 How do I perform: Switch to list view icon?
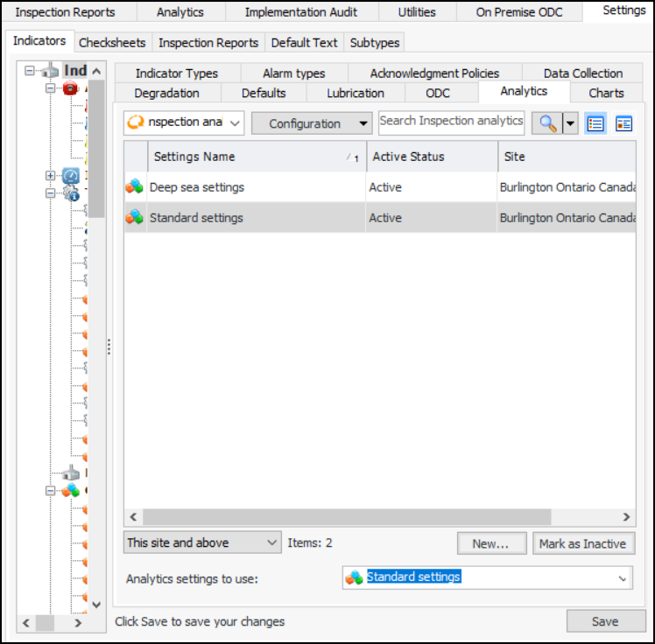tap(595, 123)
